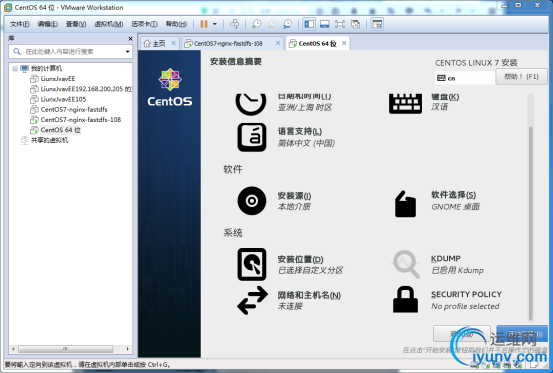The height and width of the screenshot is (373, 553).
Task: Select 我的计算机 in the library tree
Action: coord(46,68)
